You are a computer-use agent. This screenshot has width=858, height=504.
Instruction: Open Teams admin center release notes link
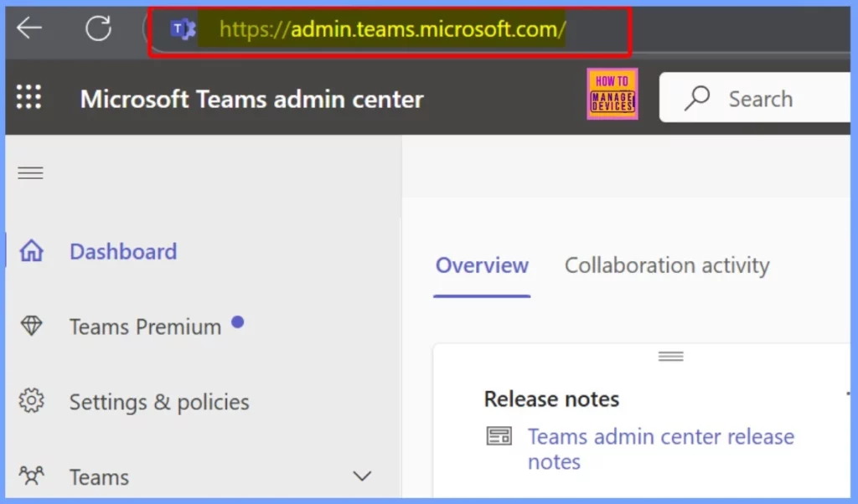point(661,450)
